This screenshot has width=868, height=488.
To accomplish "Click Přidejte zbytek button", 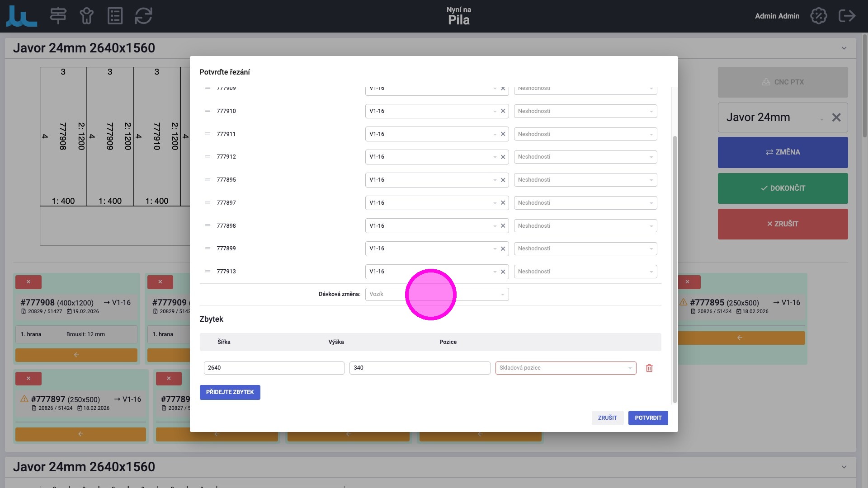I will click(x=230, y=392).
